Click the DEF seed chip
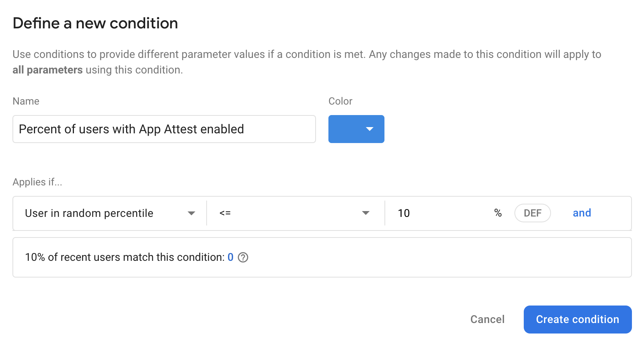Image resolution: width=644 pixels, height=344 pixels. pyautogui.click(x=532, y=213)
